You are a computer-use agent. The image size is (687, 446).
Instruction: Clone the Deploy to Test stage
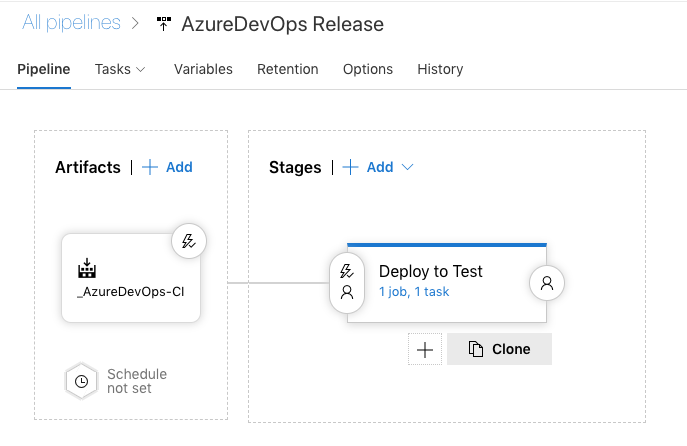(499, 349)
